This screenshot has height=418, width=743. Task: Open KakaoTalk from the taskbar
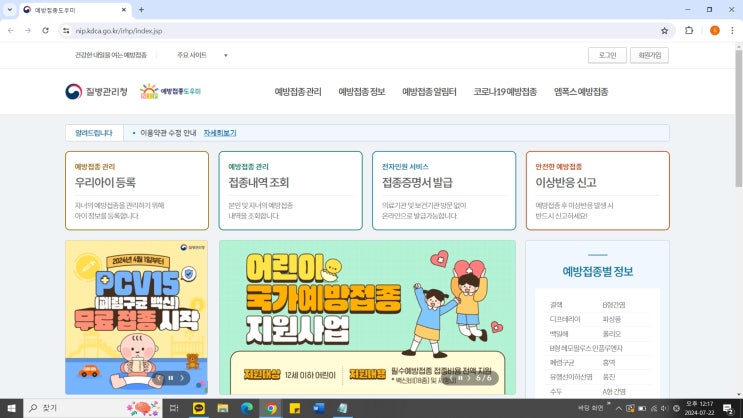(x=199, y=408)
